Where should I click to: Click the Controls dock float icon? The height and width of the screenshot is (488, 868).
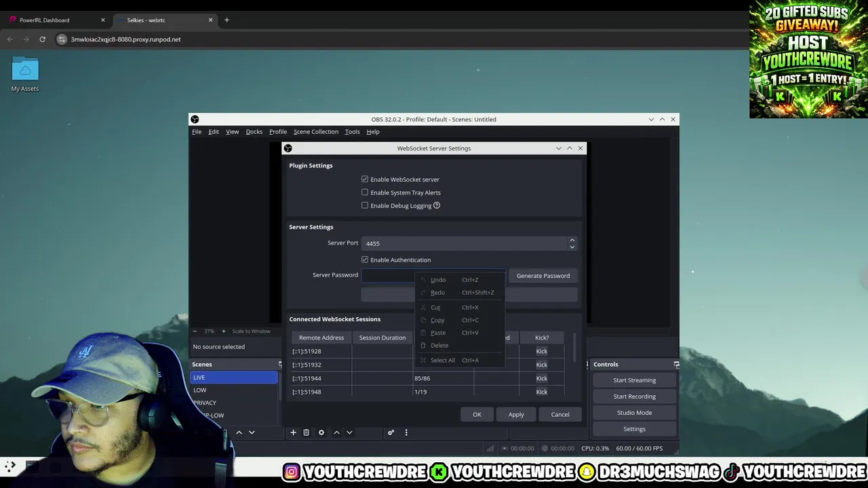(x=676, y=365)
